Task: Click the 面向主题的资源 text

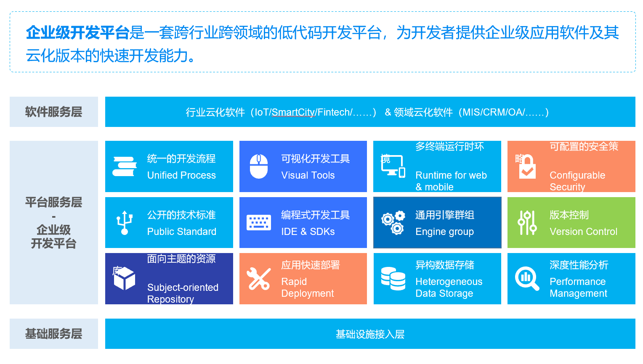Action: 181,258
